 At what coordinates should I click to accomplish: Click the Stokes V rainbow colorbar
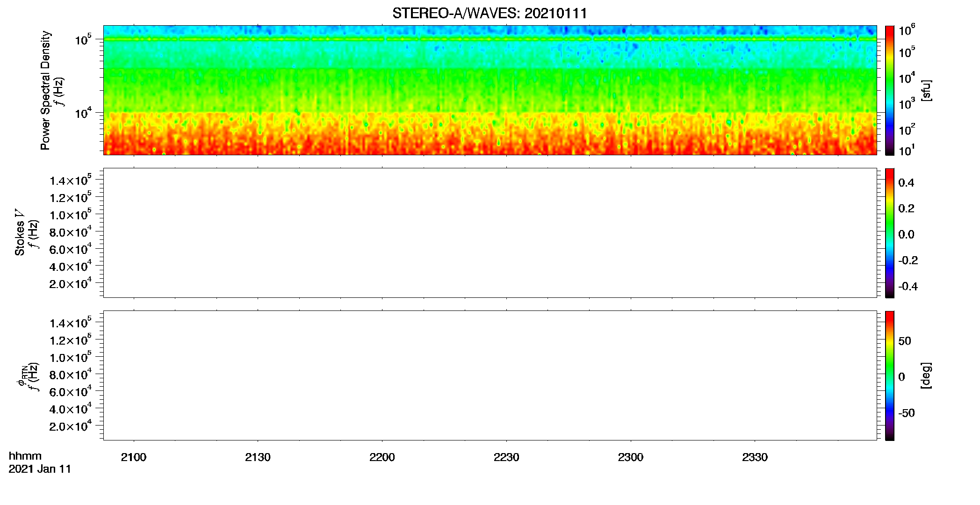pyautogui.click(x=890, y=233)
